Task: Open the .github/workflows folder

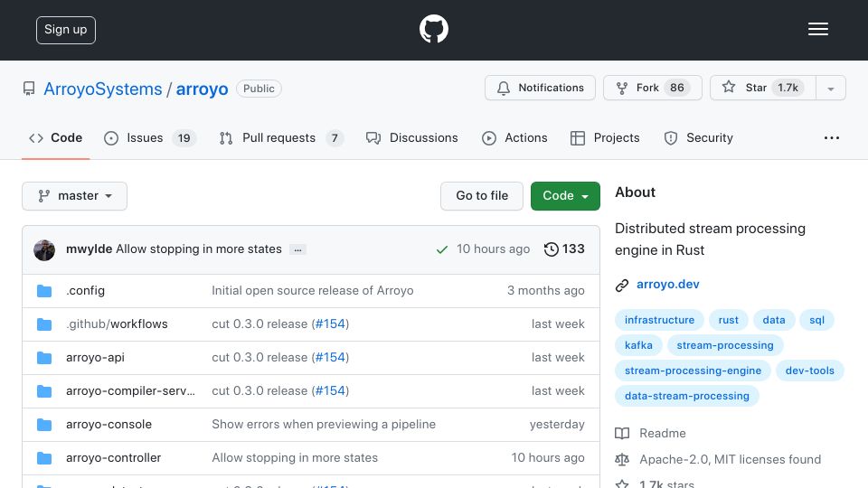Action: pyautogui.click(x=117, y=324)
